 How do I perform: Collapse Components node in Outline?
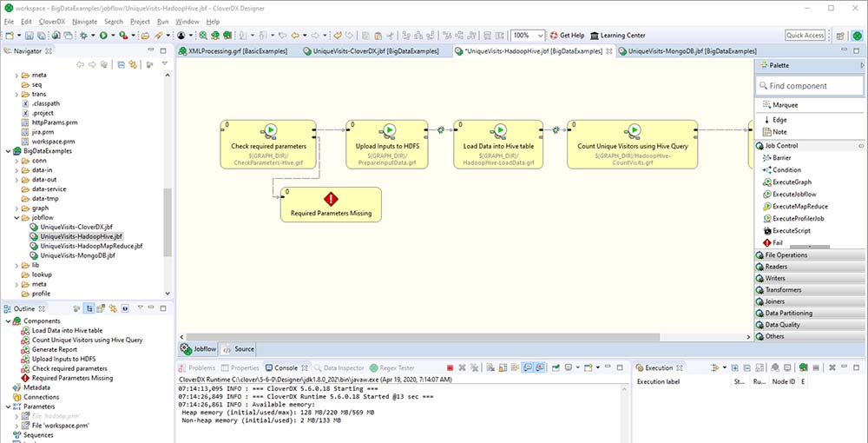7,321
